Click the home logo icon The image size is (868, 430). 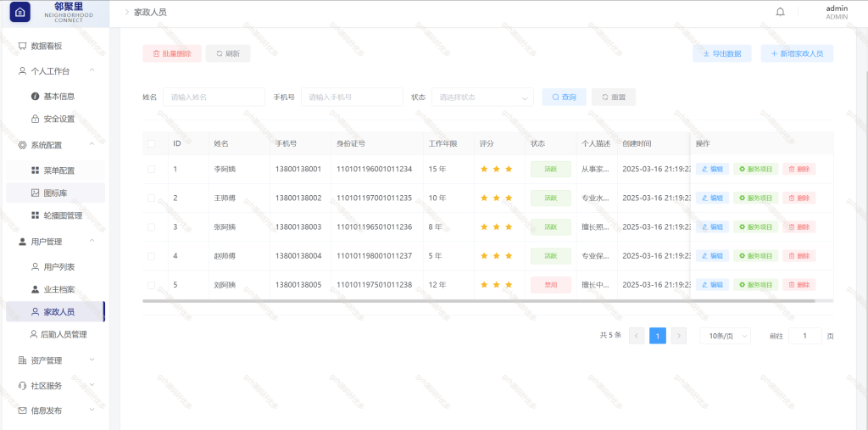tap(20, 12)
